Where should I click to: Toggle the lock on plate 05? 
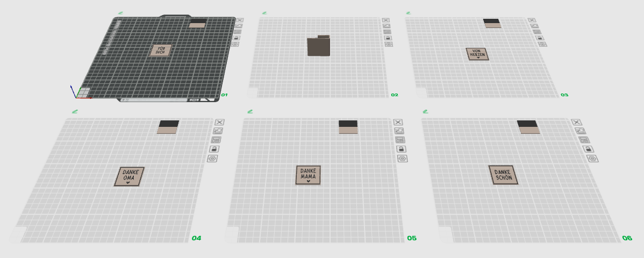coord(401,149)
